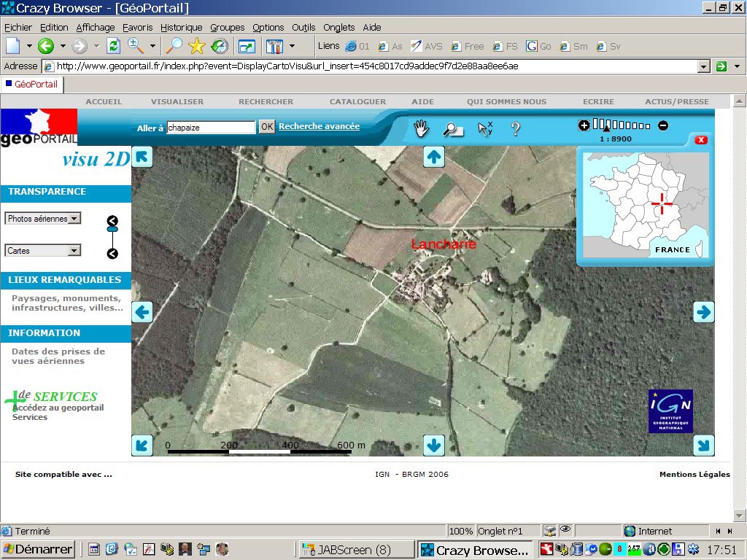Pan the map diagonally south-west

pos(142,446)
